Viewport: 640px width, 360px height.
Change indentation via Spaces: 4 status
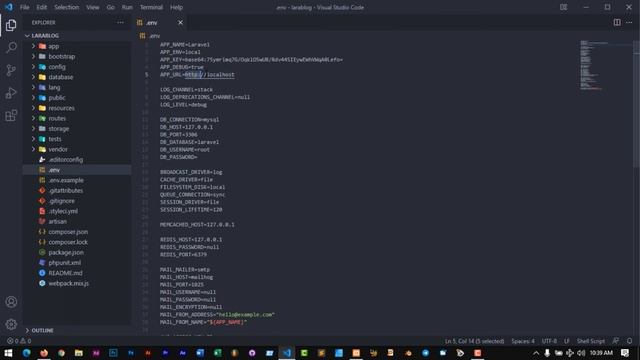pyautogui.click(x=522, y=341)
